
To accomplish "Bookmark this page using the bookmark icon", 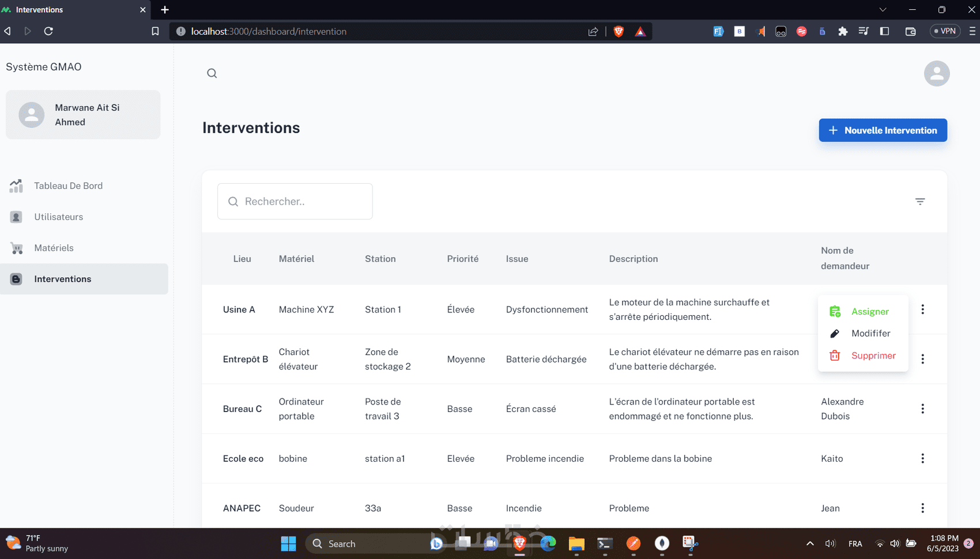I will (x=155, y=31).
